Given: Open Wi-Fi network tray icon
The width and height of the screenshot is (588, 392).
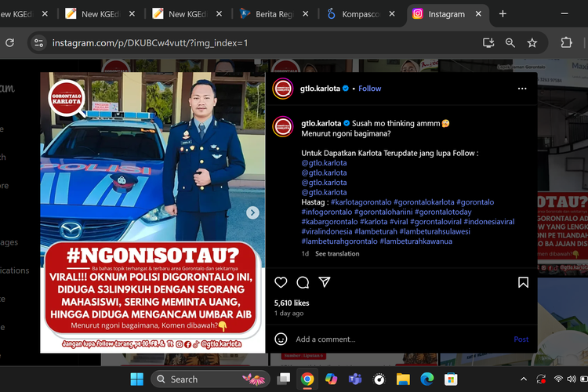Looking at the screenshot, I should coord(558,379).
